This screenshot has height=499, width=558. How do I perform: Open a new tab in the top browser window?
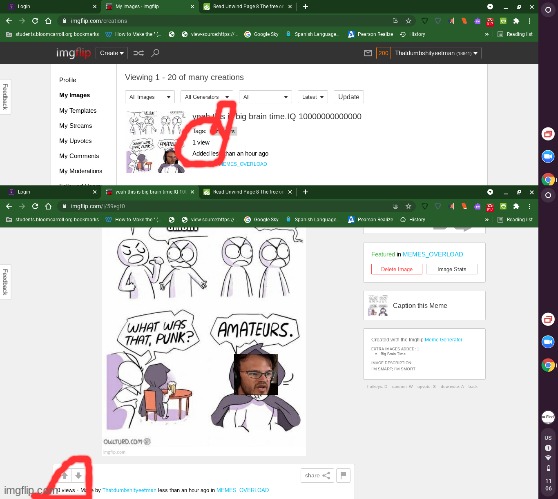tap(305, 6)
